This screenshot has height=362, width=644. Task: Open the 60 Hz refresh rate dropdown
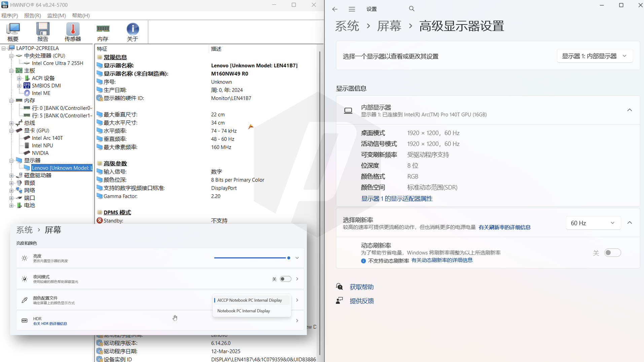click(593, 223)
